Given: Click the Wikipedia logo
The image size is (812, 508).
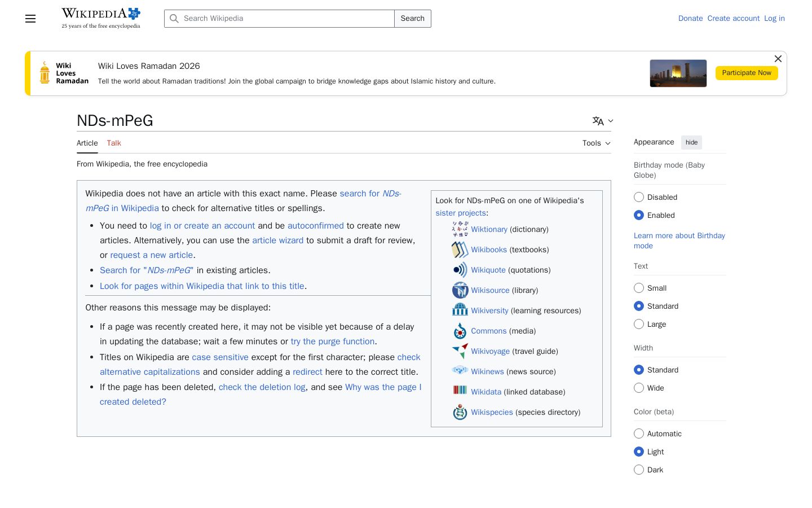Looking at the screenshot, I should click(x=101, y=18).
